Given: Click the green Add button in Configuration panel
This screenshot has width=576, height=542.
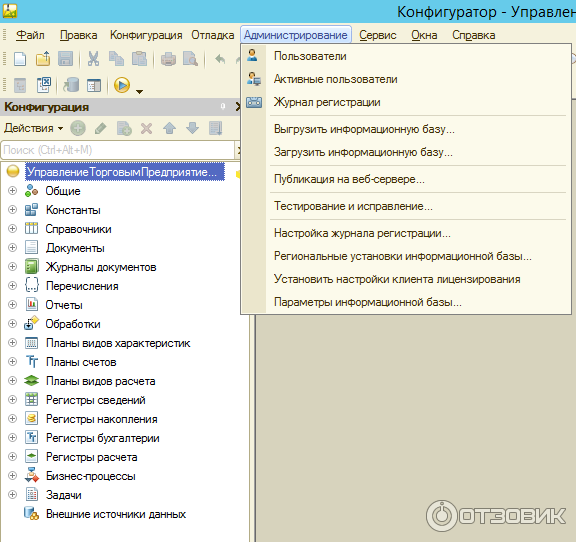Looking at the screenshot, I should (x=78, y=128).
